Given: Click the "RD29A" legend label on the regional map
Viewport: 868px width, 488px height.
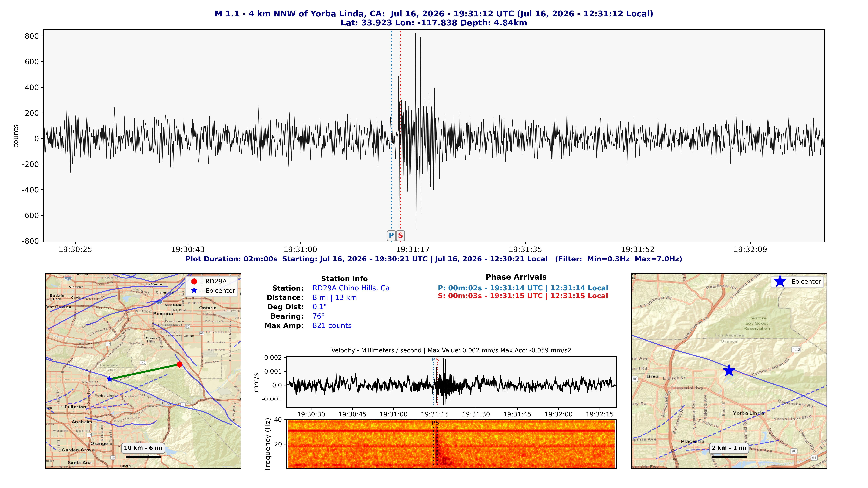Looking at the screenshot, I should pos(216,282).
